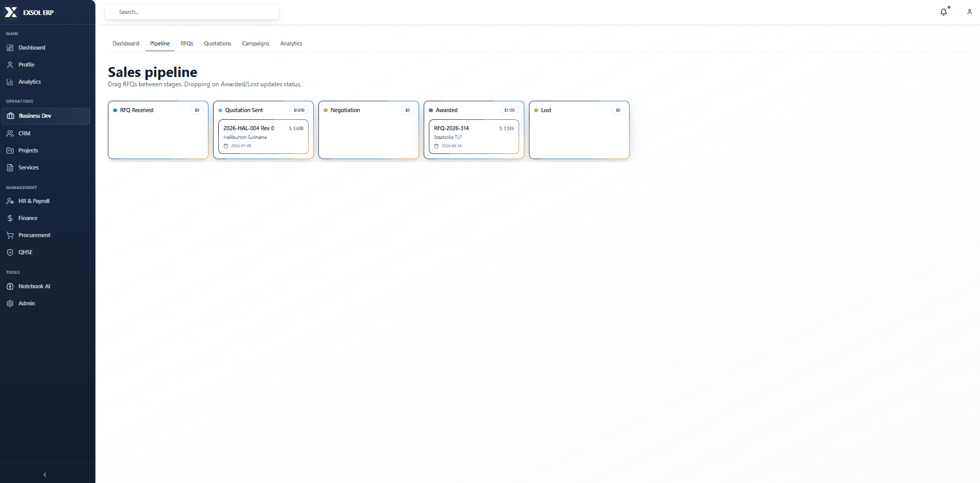Click the orange Negotiation stage dot
980x483 pixels.
pyautogui.click(x=326, y=110)
